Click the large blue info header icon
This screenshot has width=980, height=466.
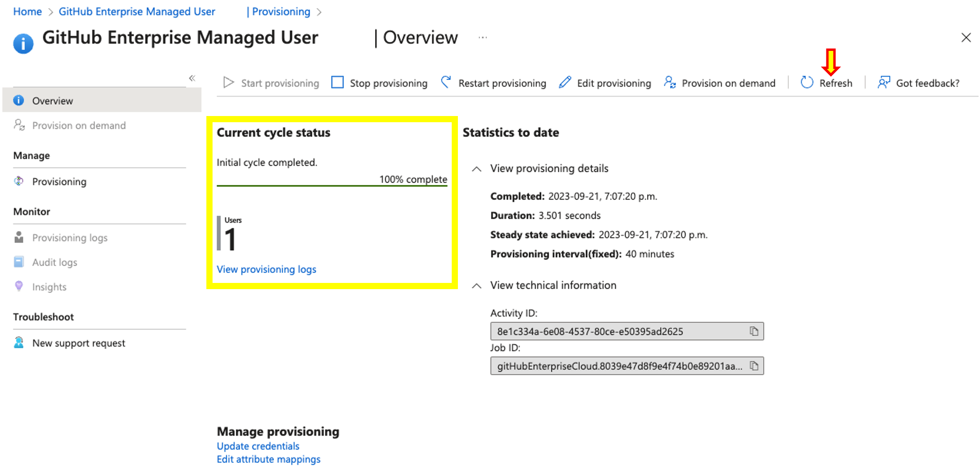[23, 44]
